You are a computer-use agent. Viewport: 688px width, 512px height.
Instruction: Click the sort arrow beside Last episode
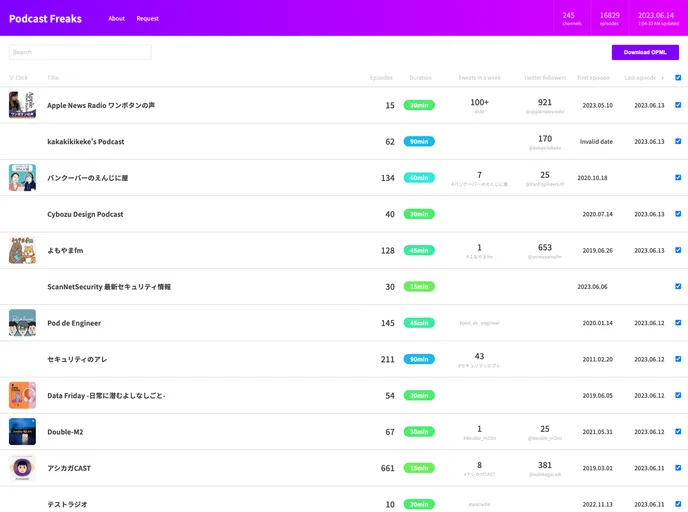662,78
